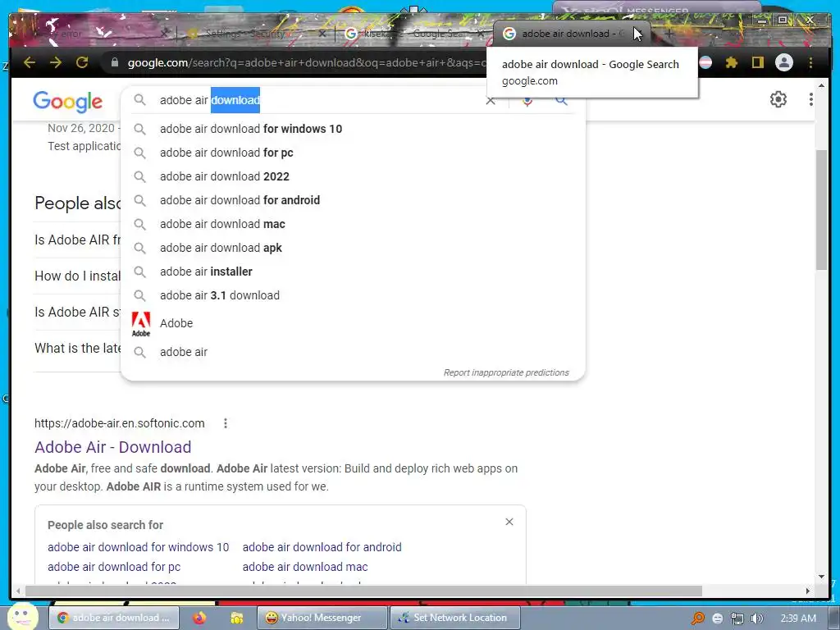Open the file explorer taskbar icon

[x=236, y=618]
